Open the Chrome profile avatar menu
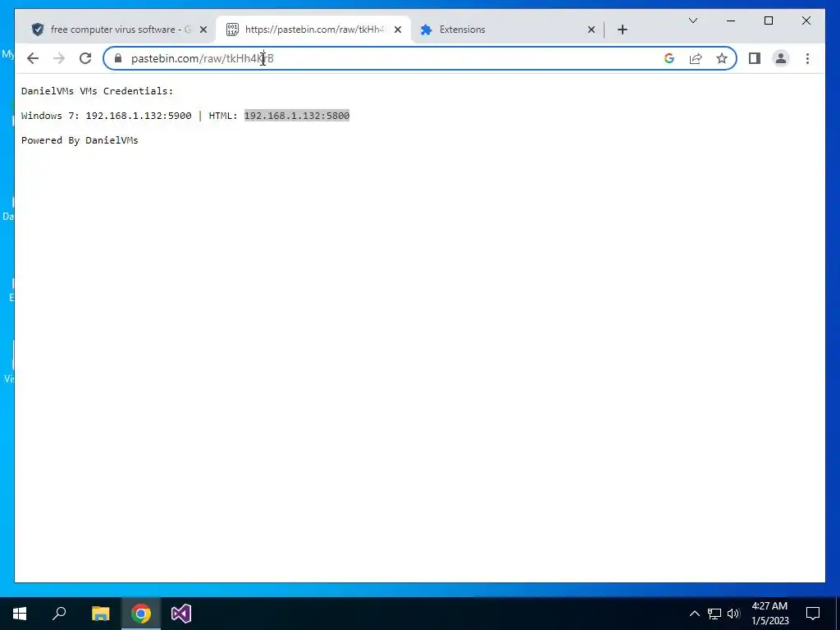 tap(781, 58)
